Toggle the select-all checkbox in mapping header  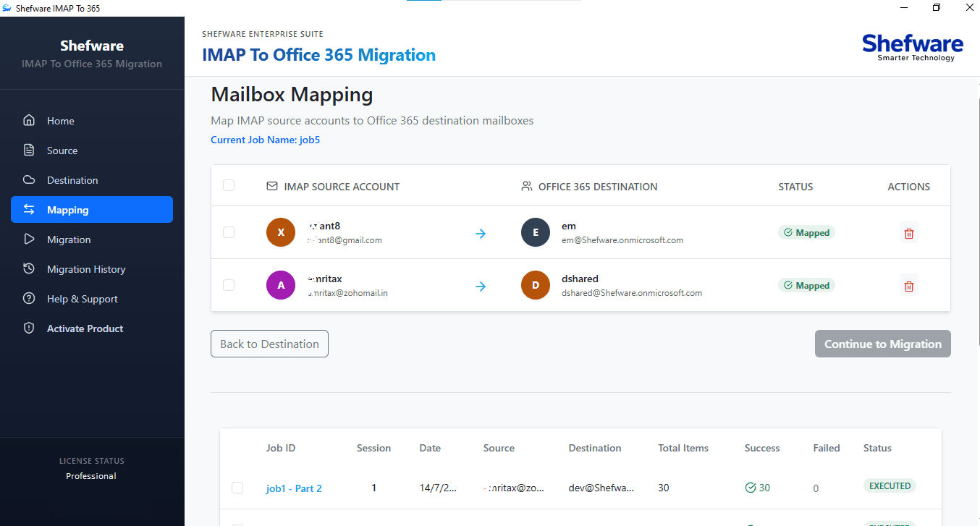(x=229, y=185)
